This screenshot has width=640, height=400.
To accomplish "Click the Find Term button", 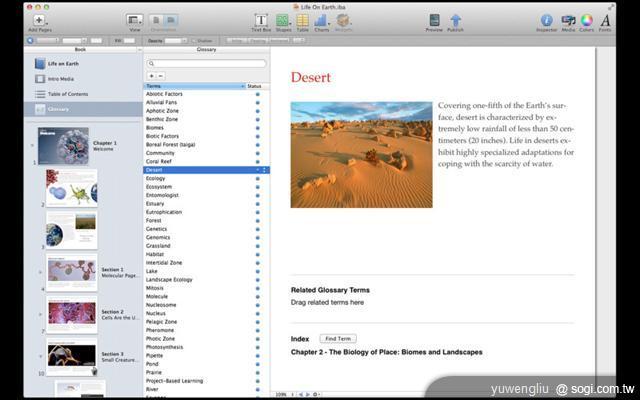I will pos(338,339).
